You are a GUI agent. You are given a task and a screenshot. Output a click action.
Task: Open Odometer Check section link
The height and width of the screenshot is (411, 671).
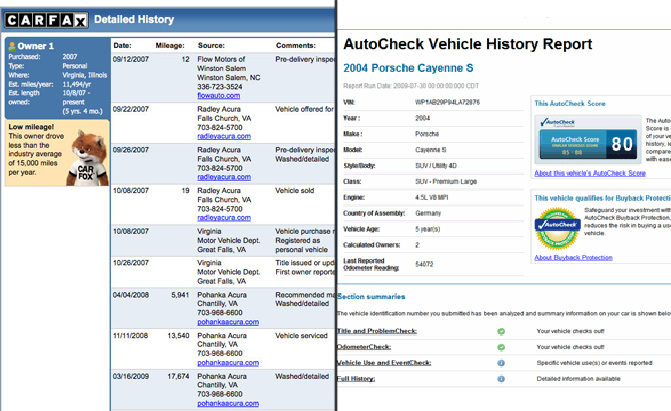click(364, 347)
